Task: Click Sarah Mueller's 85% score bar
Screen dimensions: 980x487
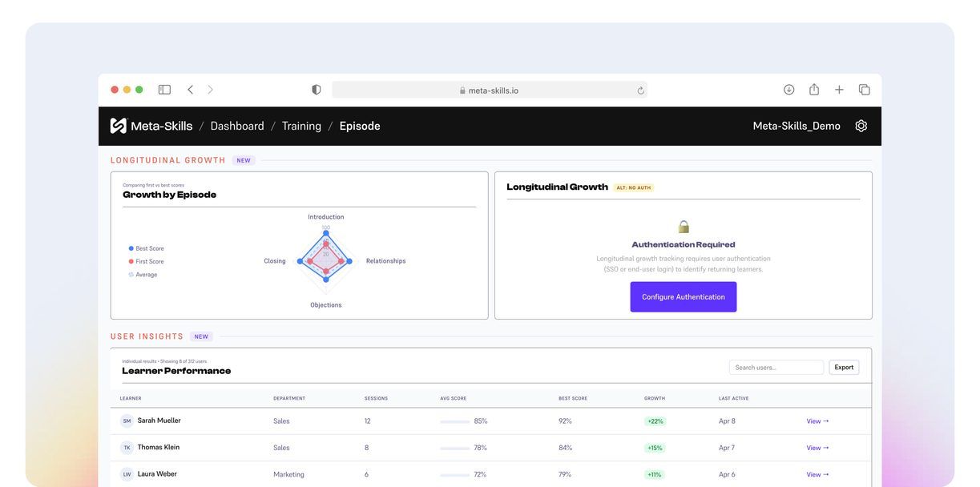Action: pyautogui.click(x=454, y=421)
